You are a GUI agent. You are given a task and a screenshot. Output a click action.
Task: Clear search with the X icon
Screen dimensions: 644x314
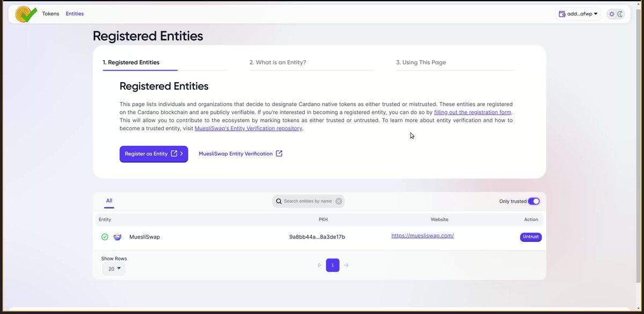click(x=339, y=201)
